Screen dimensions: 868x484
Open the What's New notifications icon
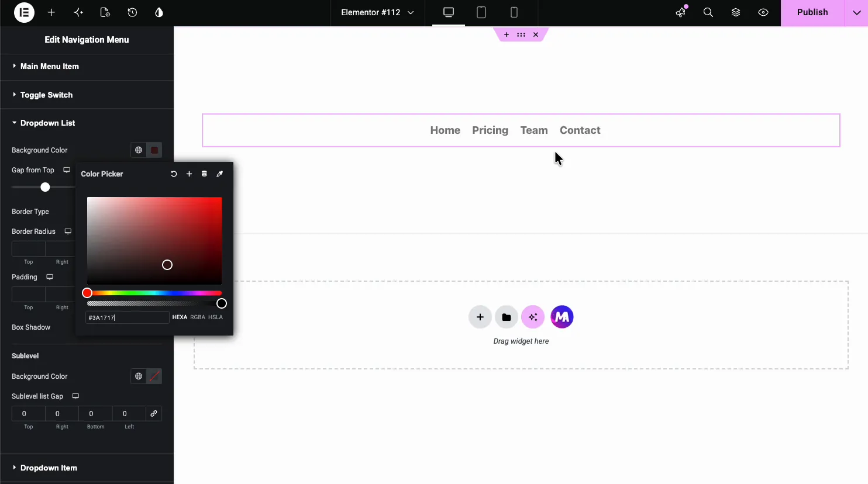(x=681, y=12)
